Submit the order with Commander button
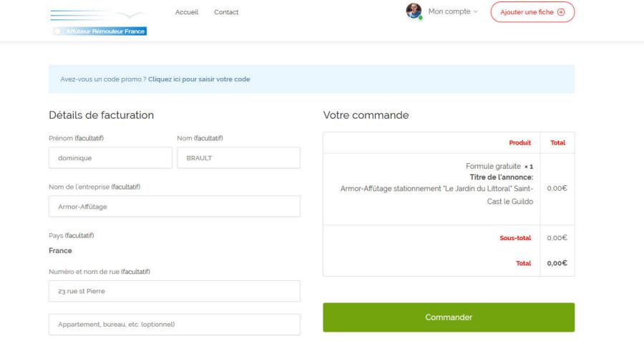Screen dimensions: 644x341 [448, 317]
